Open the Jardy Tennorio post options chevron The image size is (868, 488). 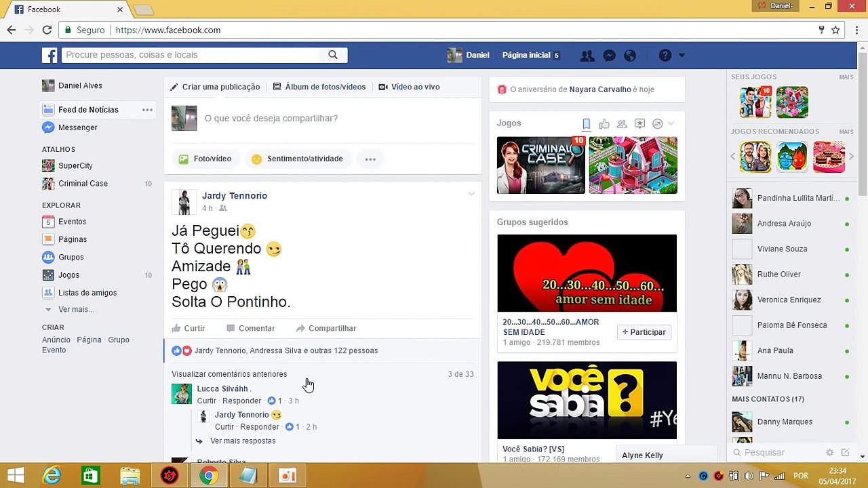(x=471, y=195)
